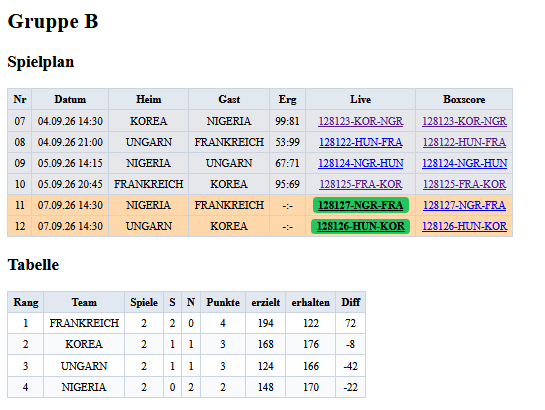Click the Punkte column header
The height and width of the screenshot is (410, 545).
point(223,302)
